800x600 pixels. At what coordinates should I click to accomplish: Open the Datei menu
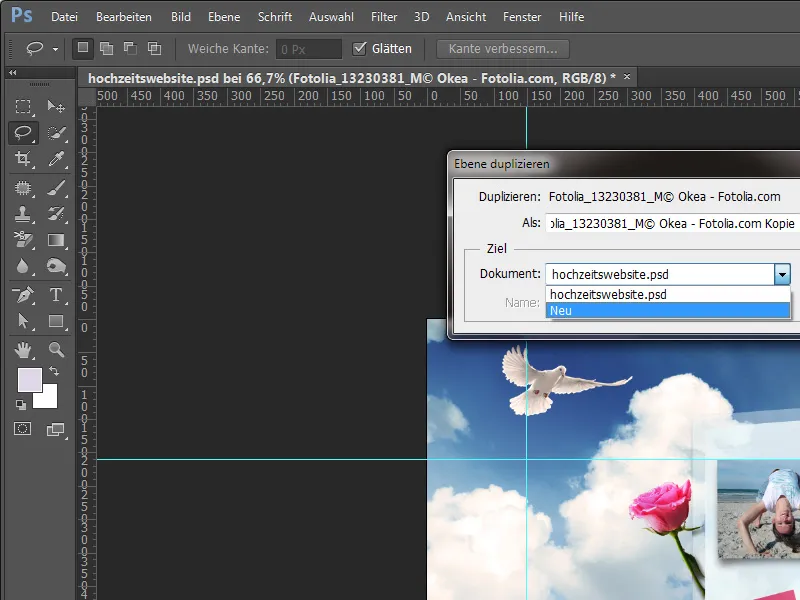click(64, 17)
